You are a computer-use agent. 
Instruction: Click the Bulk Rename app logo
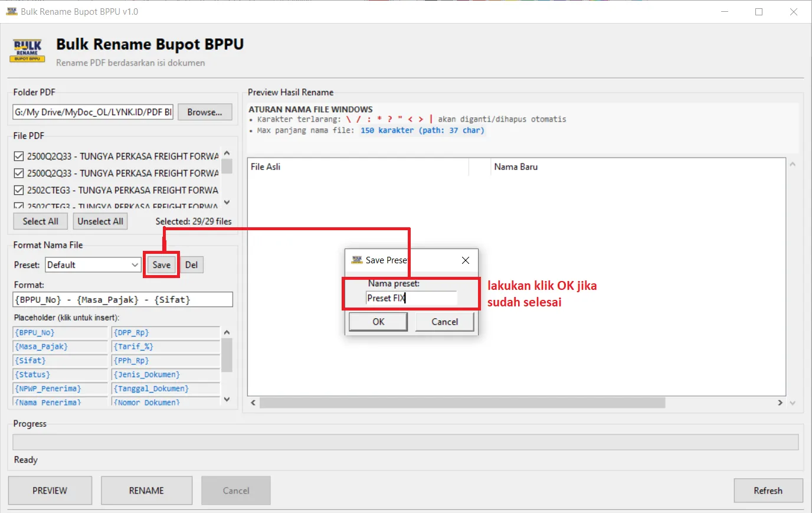27,51
